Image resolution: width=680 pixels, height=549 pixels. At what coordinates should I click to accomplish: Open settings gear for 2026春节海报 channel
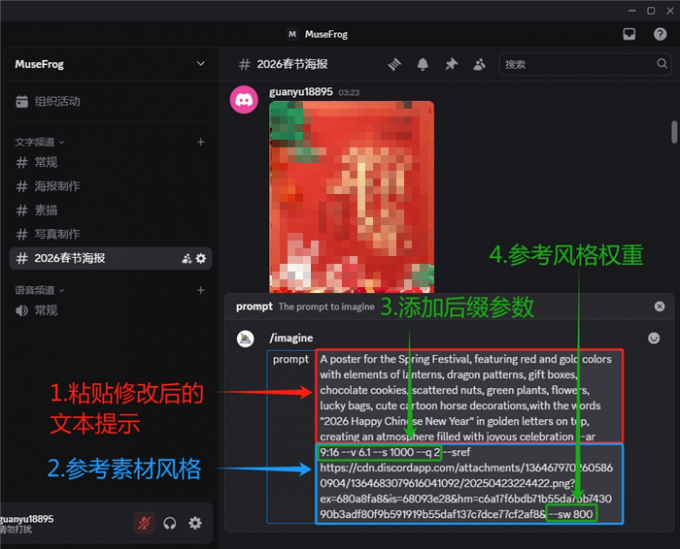point(201,258)
